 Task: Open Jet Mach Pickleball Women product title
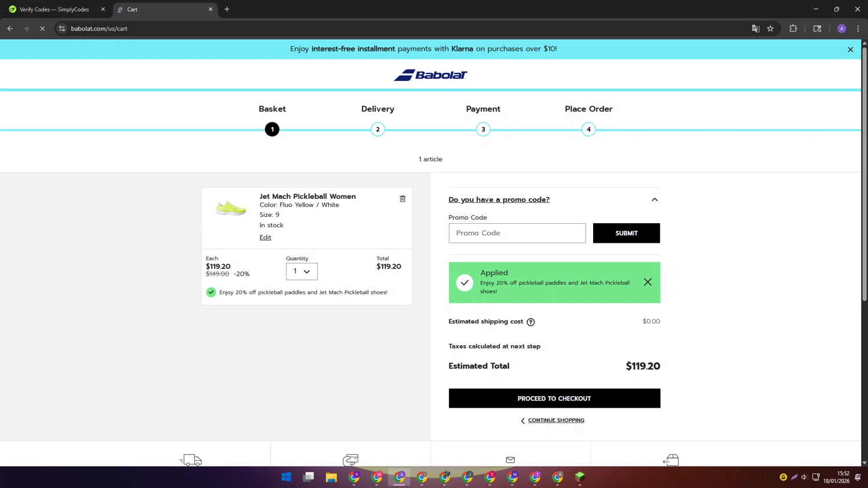coord(307,197)
